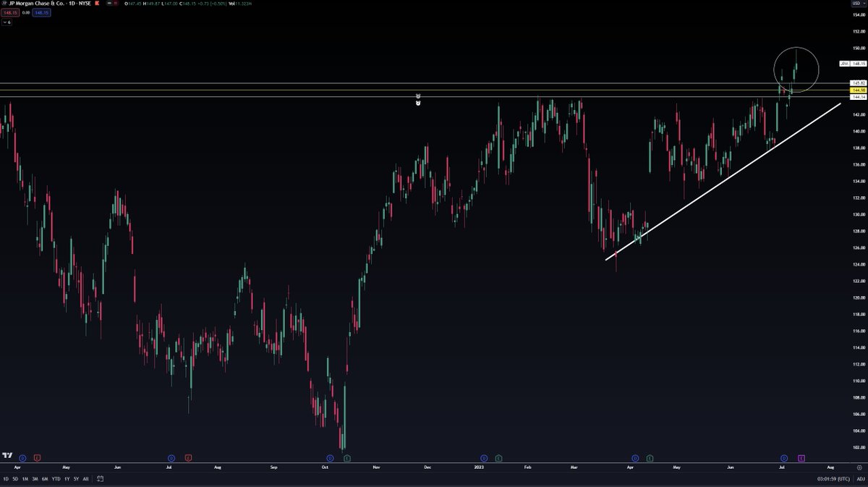Viewport: 868px width, 487px height.
Task: Click the 120.00 price axis label
Action: pos(858,297)
